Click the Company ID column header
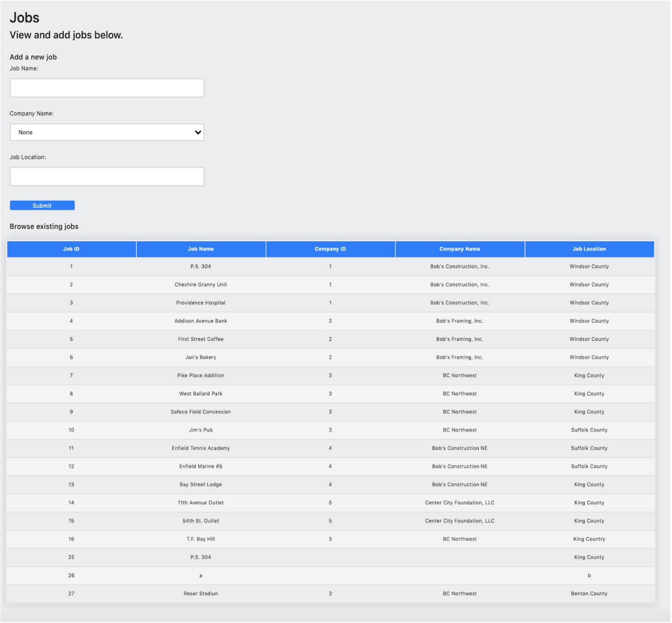 coord(330,249)
